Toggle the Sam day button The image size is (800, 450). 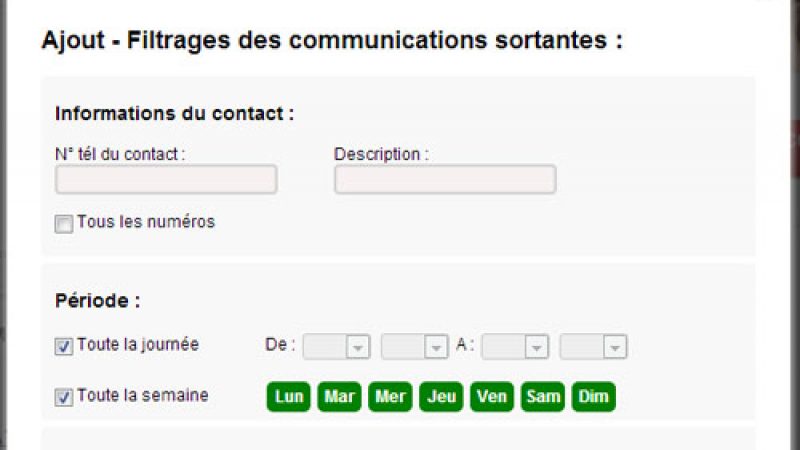(543, 397)
